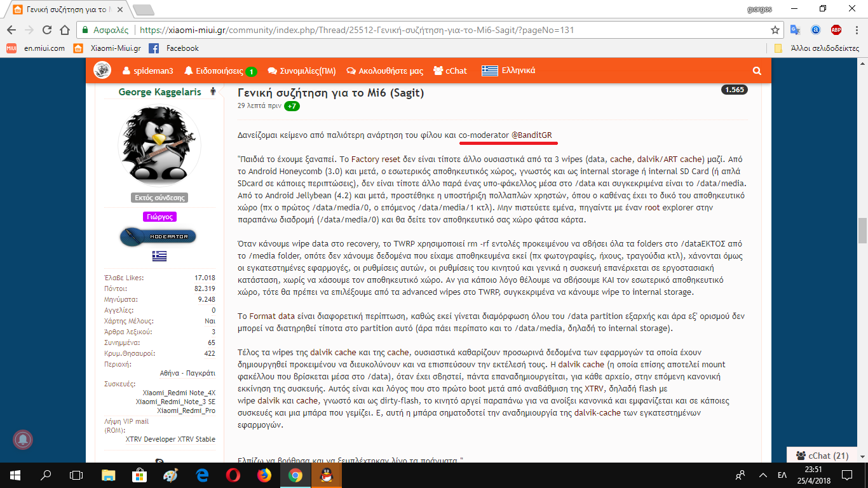Launch Opera from the taskbar
868x488 pixels.
pos(233,475)
